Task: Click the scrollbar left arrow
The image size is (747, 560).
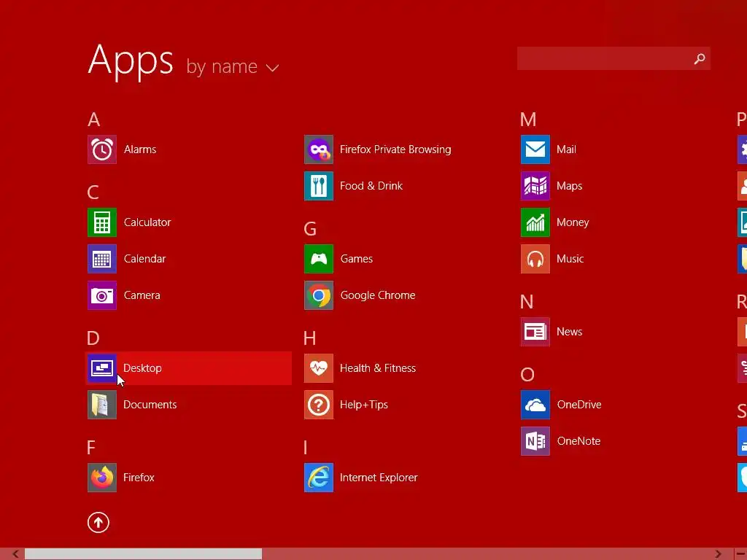Action: pyautogui.click(x=15, y=554)
